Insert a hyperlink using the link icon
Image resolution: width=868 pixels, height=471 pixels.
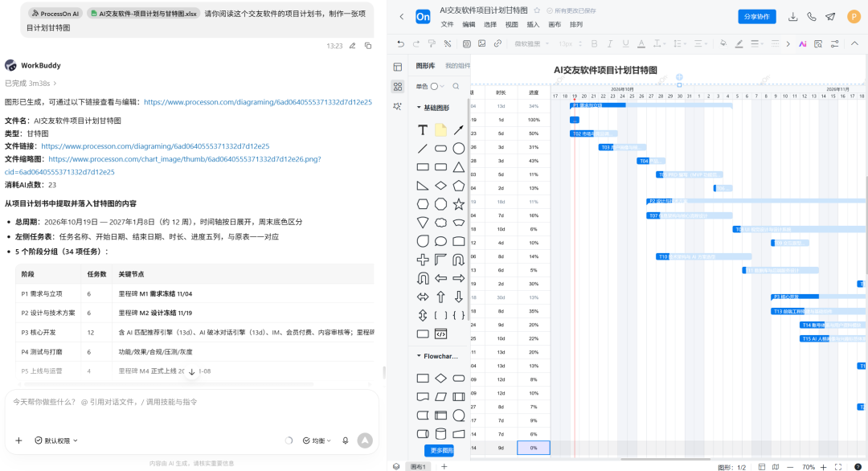(497, 43)
